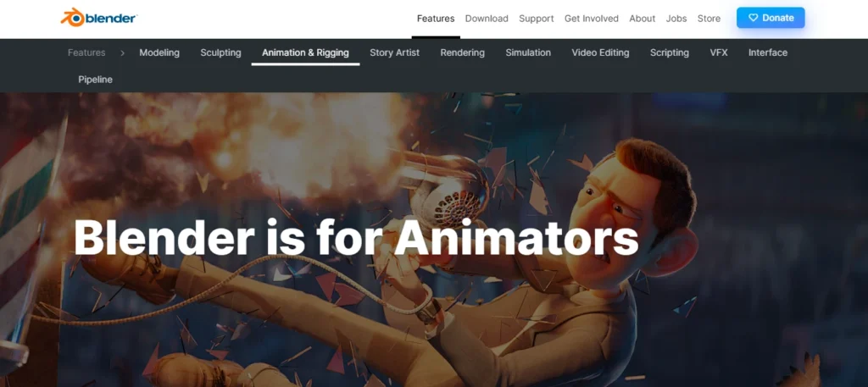Click the Donate button
The width and height of the screenshot is (868, 387).
771,18
